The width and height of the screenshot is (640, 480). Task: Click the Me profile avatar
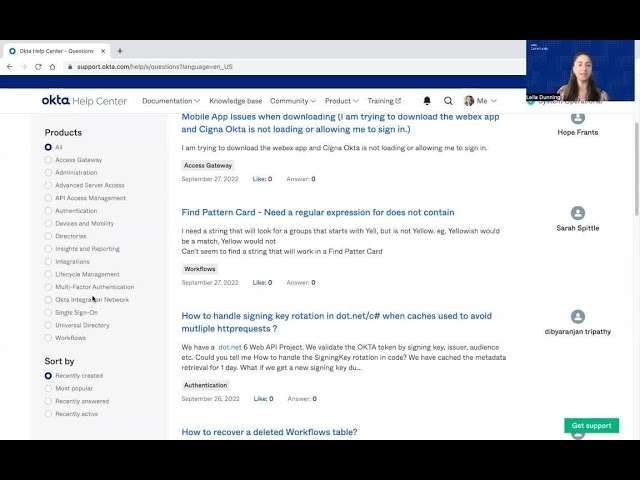[x=469, y=101]
